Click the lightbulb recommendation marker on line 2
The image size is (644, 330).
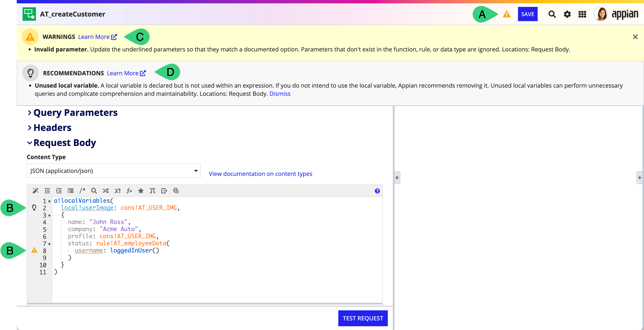(x=34, y=207)
